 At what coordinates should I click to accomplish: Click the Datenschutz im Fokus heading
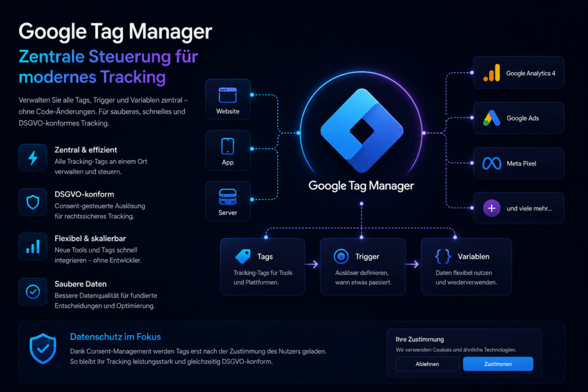[x=115, y=337]
